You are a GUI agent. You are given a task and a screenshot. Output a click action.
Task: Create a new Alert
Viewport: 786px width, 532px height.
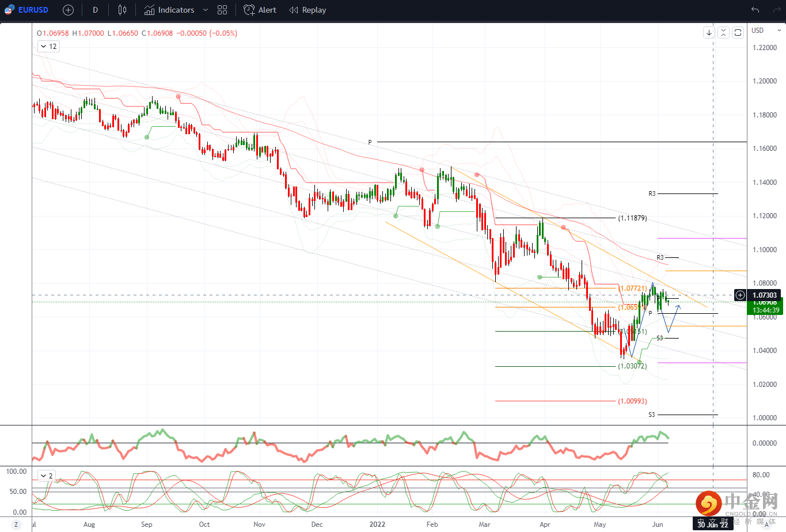coord(260,10)
